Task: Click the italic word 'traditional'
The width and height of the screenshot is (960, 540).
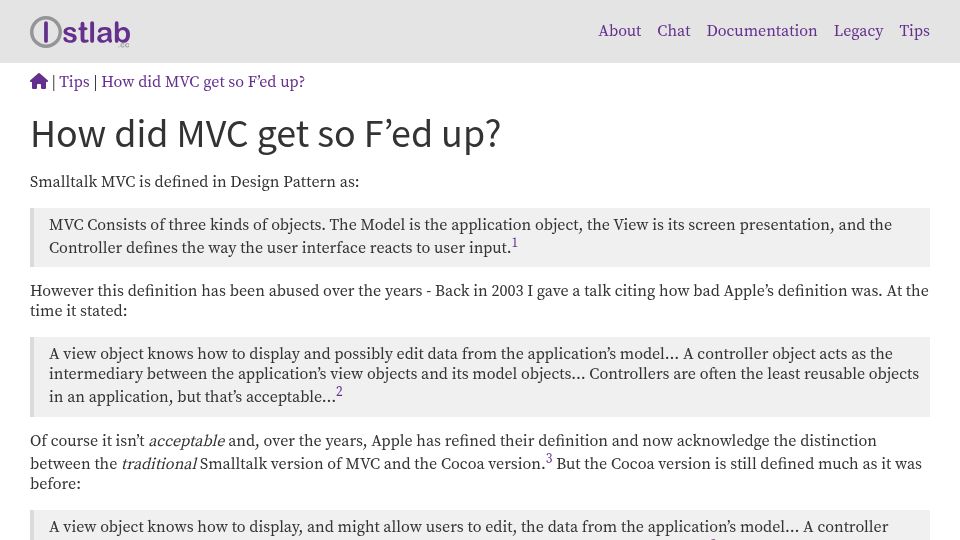Action: click(x=159, y=463)
